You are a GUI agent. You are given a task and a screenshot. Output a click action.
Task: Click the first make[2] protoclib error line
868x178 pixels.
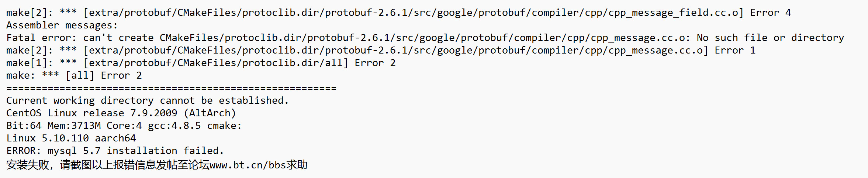click(399, 13)
